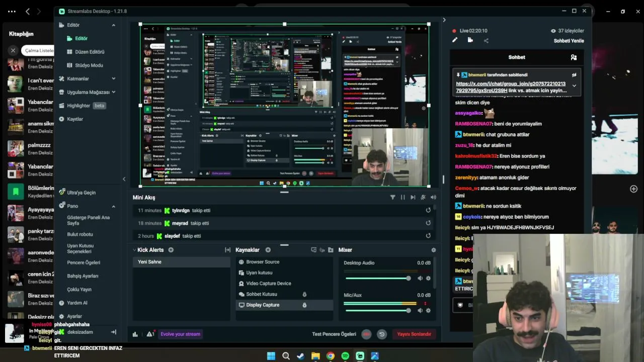Toggle lock on Sohbet Kutusu source

(304, 294)
